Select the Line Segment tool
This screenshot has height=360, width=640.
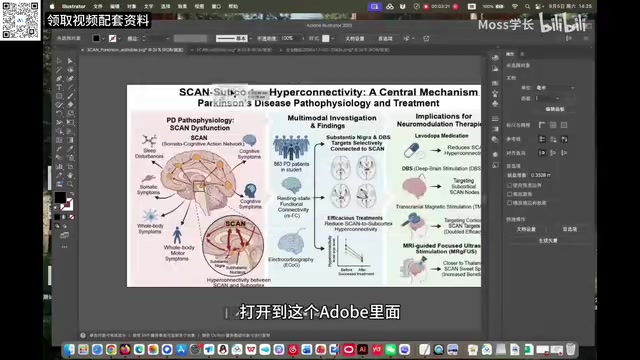(x=70, y=87)
